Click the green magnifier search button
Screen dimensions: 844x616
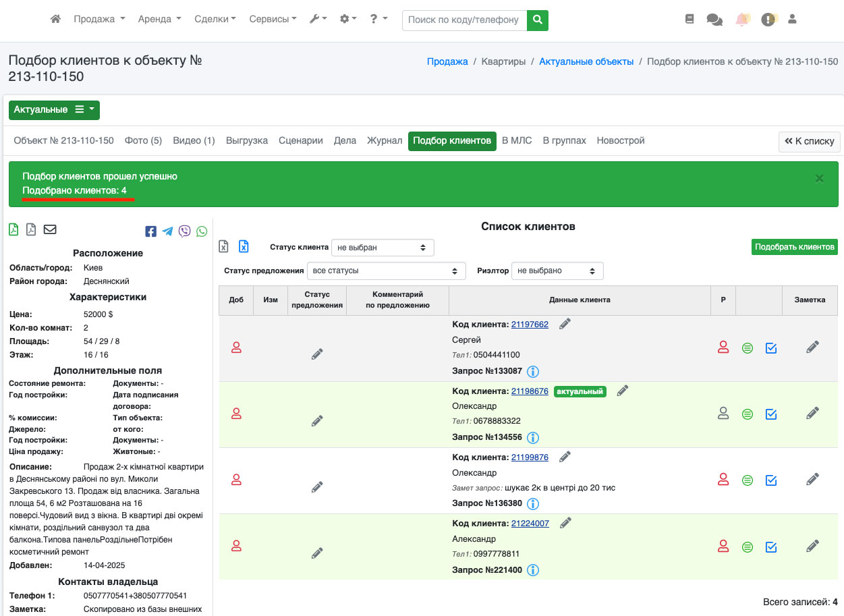[x=537, y=20]
